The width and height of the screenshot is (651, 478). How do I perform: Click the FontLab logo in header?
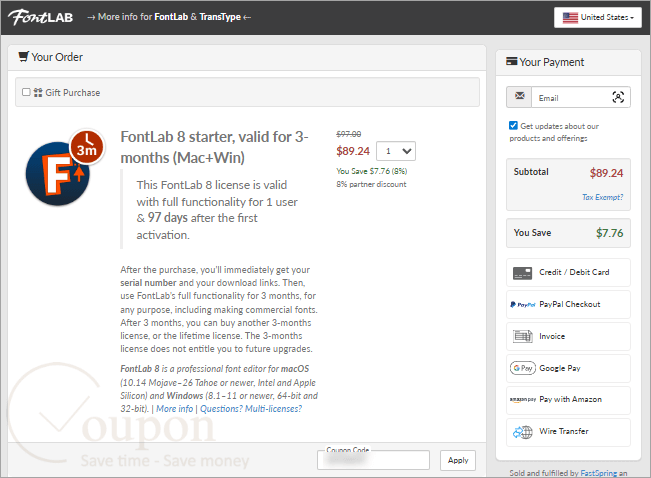[41, 17]
